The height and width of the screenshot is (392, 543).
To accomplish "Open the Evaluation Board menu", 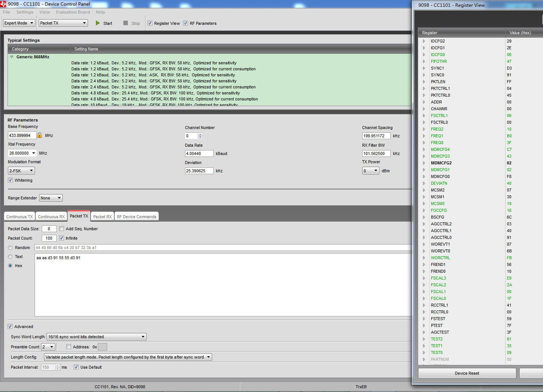I will pos(73,12).
